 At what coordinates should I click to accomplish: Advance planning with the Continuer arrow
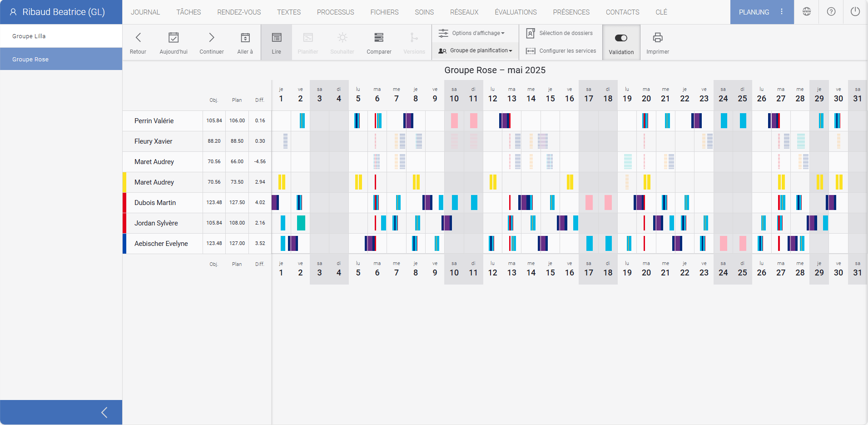point(211,42)
